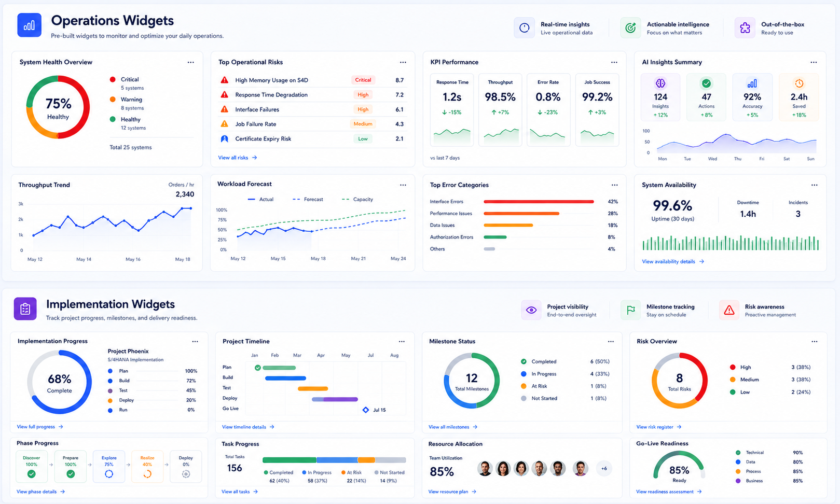
Task: Click the Real-time insights clock icon
Action: (524, 28)
